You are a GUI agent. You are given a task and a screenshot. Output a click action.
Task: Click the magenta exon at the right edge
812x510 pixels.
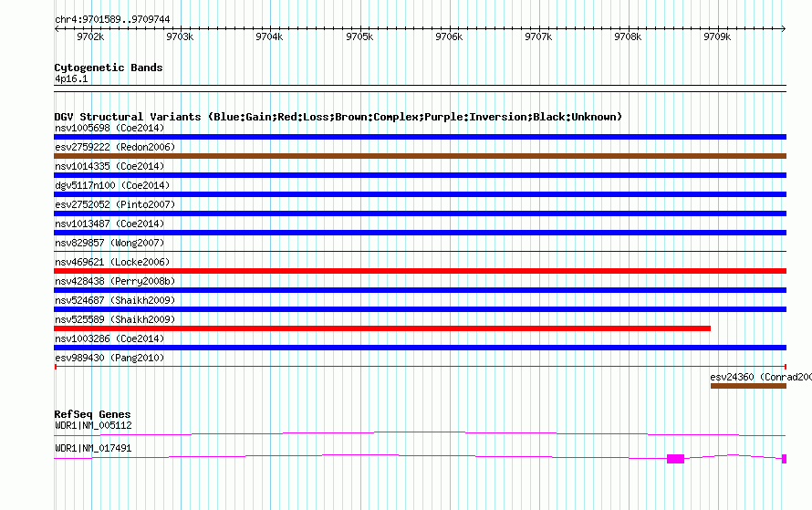pos(784,459)
